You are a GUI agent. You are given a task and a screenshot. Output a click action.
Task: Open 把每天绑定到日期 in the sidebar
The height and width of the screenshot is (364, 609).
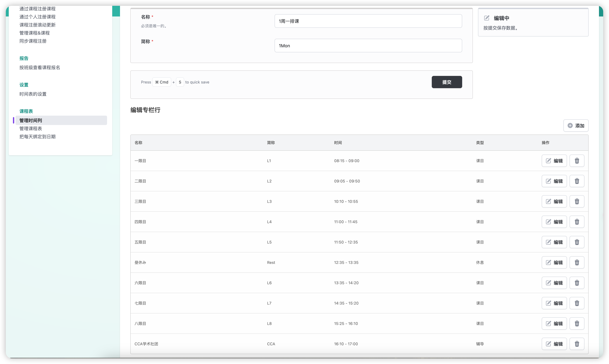37,137
